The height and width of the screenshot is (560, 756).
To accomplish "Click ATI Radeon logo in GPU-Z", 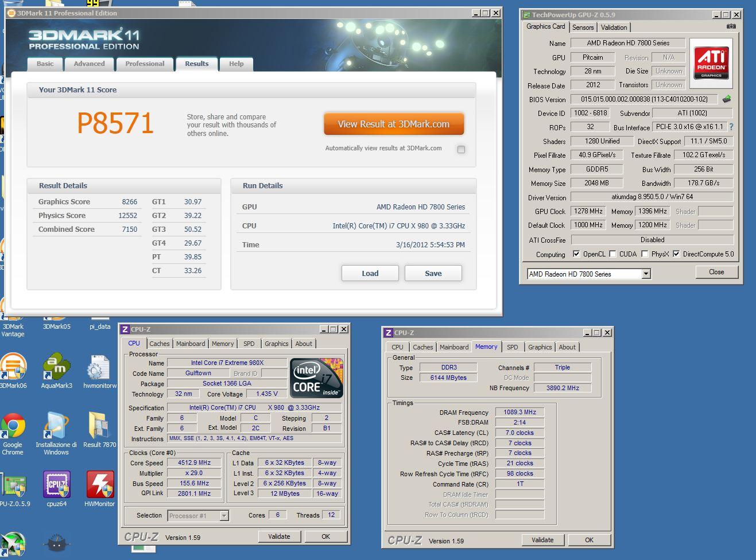I will (712, 63).
